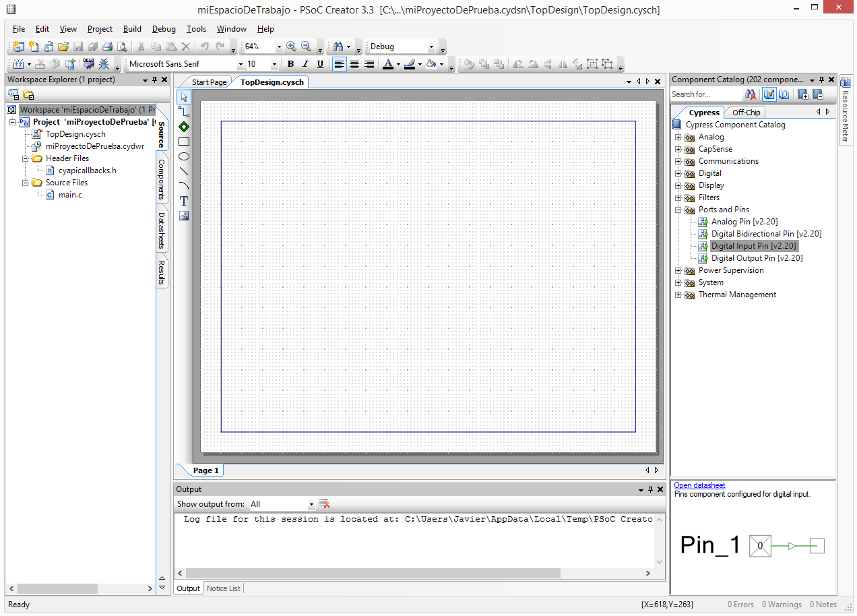
Task: Select the Ellipse drawing tool
Action: (x=184, y=156)
